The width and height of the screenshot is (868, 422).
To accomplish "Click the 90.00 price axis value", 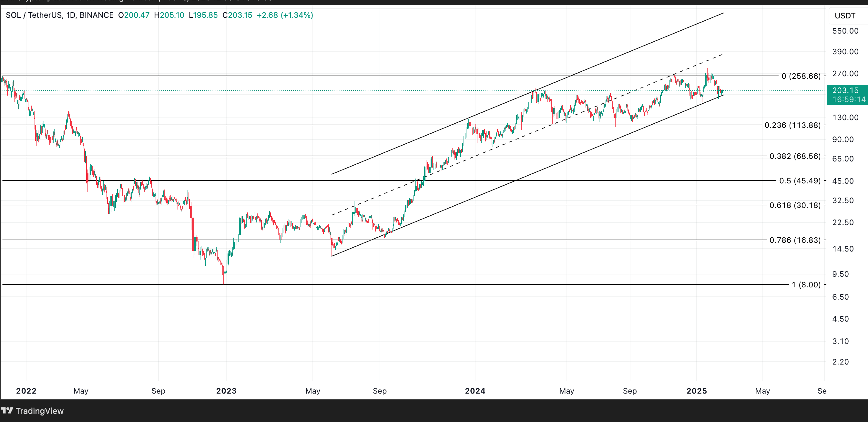I will pos(843,139).
